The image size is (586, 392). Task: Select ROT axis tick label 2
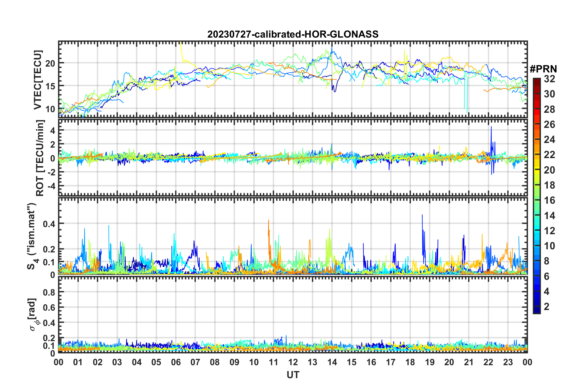tap(53, 145)
